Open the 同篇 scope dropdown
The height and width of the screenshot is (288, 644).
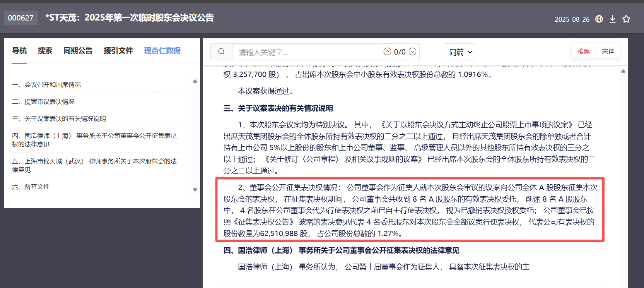point(459,52)
